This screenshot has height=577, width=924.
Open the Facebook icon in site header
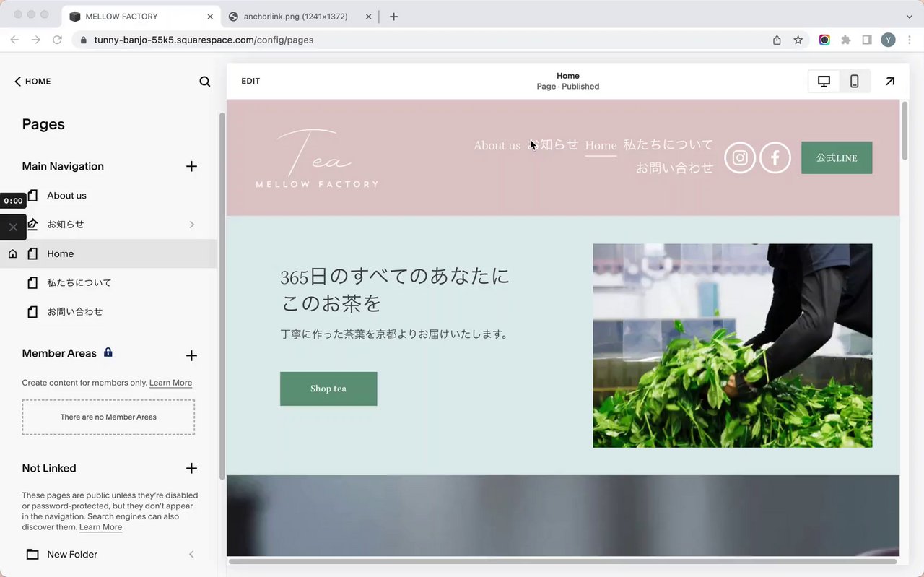point(775,157)
